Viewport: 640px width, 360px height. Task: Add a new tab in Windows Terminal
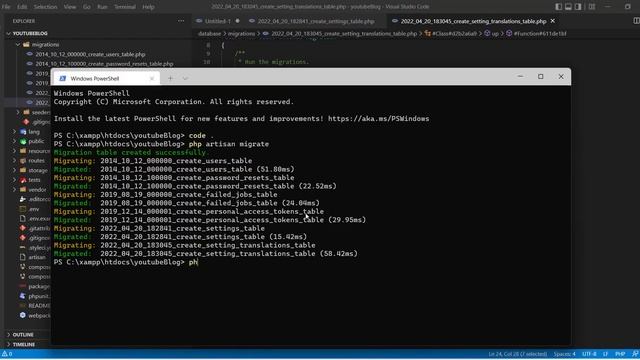(170, 78)
